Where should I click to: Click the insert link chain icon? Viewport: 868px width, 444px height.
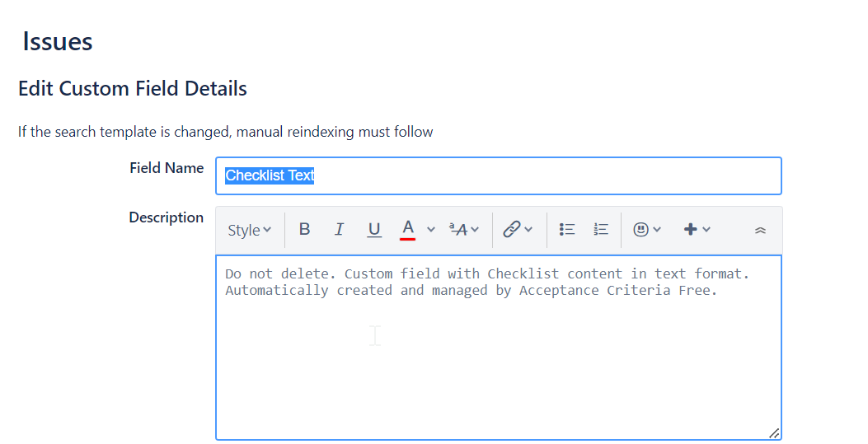pos(511,230)
